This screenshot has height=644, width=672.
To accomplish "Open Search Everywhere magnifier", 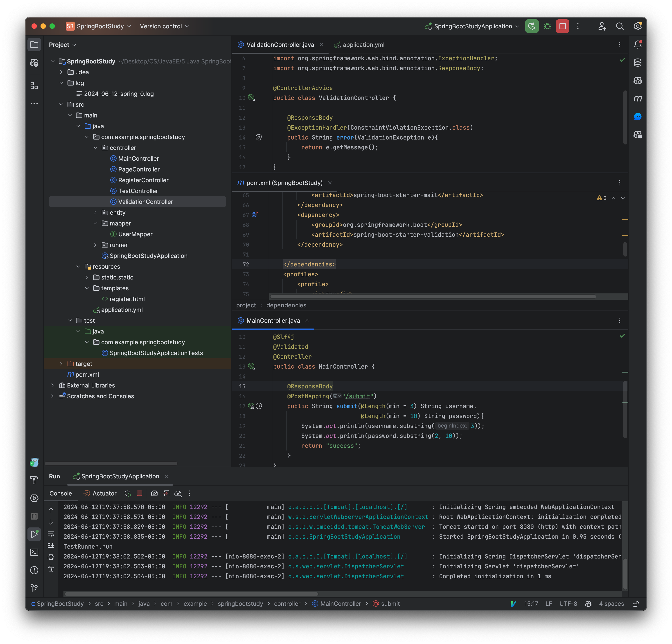I will click(x=620, y=26).
